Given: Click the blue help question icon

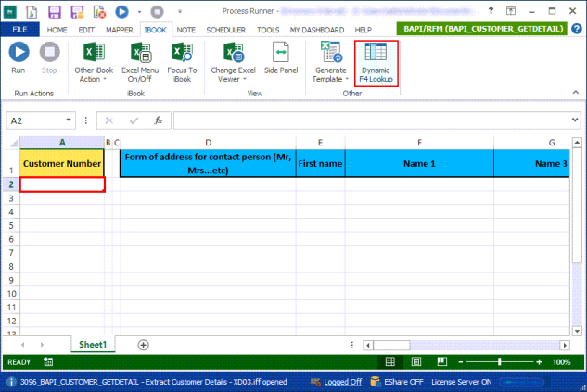Looking at the screenshot, I should click(x=577, y=29).
